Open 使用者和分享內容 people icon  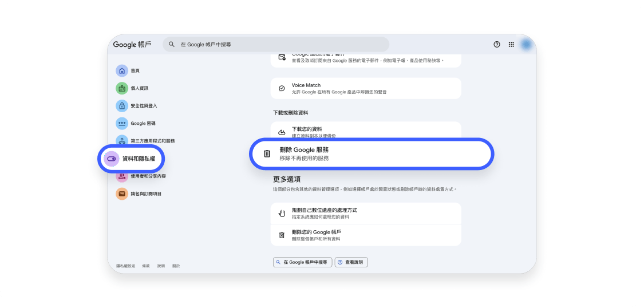point(121,176)
